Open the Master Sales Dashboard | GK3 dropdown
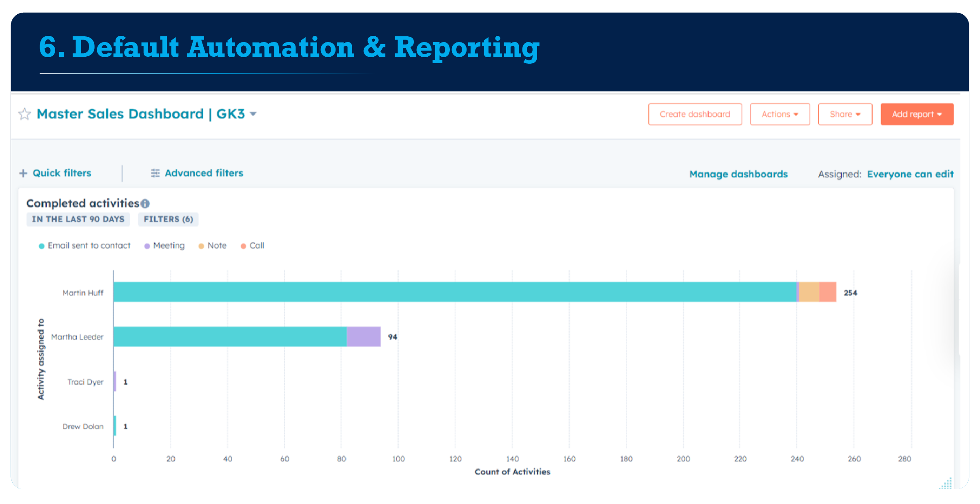This screenshot has width=980, height=504. 147,114
